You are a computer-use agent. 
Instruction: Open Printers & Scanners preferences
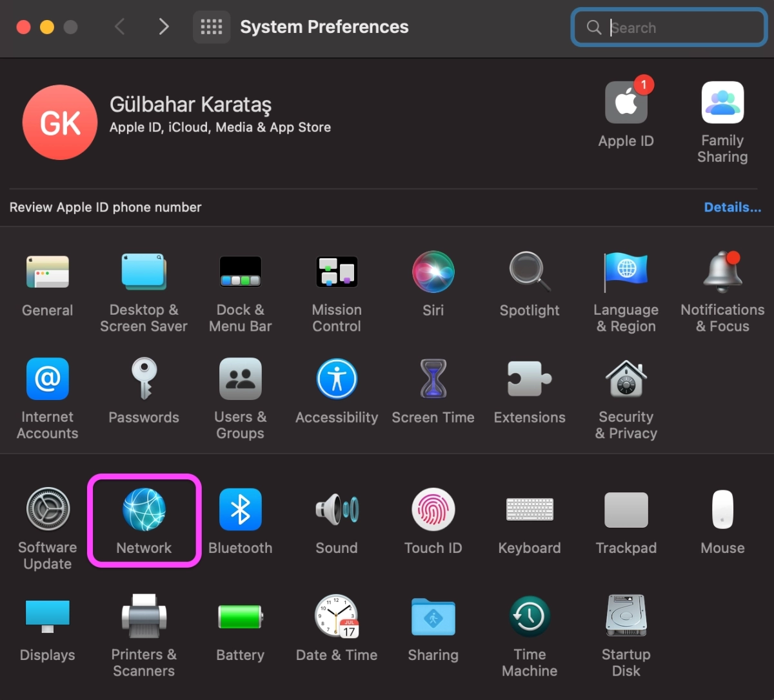(x=144, y=617)
